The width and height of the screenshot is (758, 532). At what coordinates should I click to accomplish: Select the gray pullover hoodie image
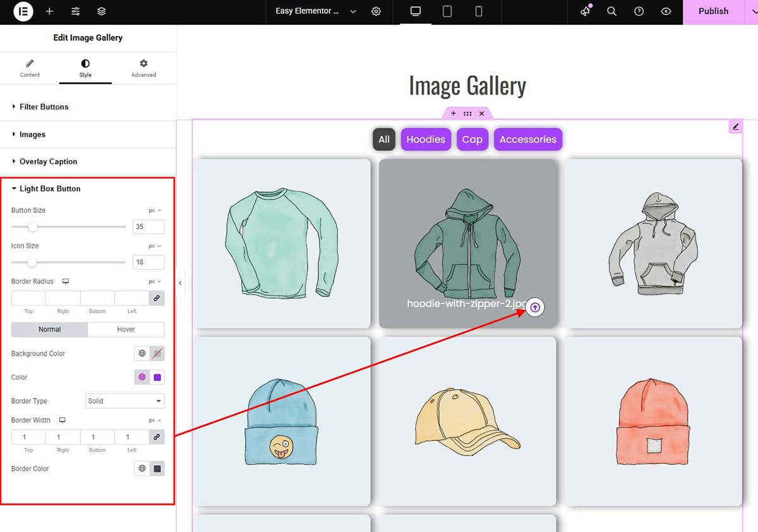(653, 243)
